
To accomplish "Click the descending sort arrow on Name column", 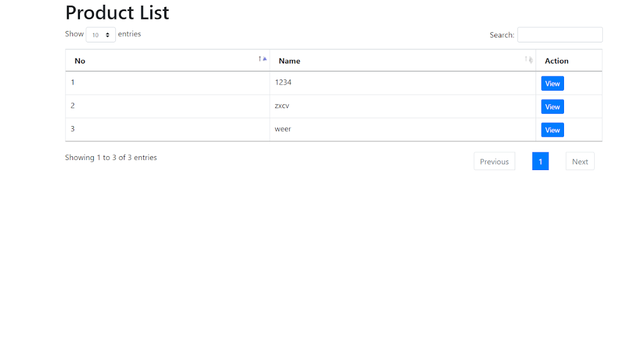I will [x=530, y=61].
